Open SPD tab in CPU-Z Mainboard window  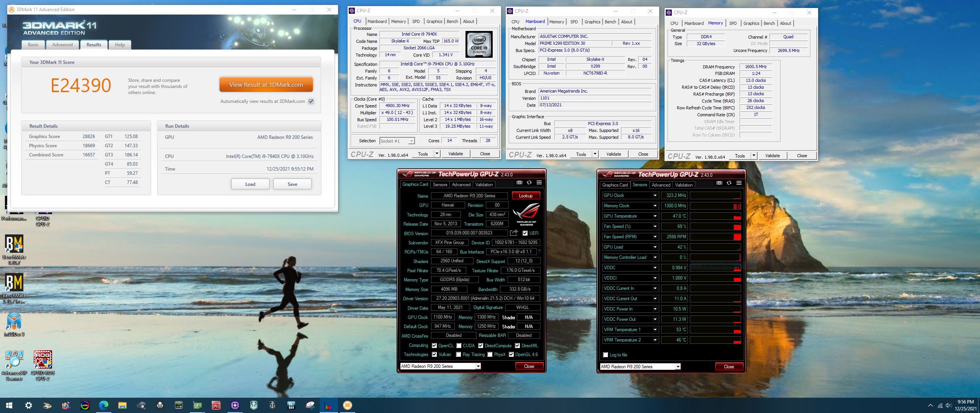[574, 22]
